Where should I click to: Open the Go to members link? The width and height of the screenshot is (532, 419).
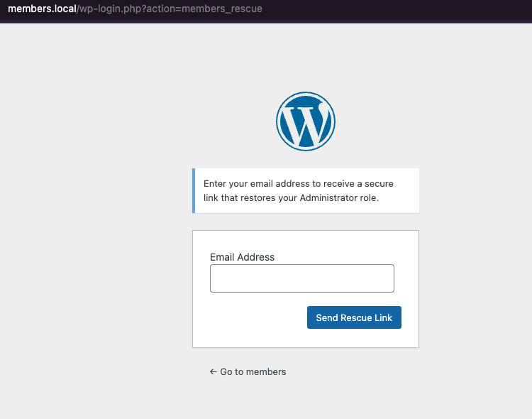pyautogui.click(x=248, y=371)
